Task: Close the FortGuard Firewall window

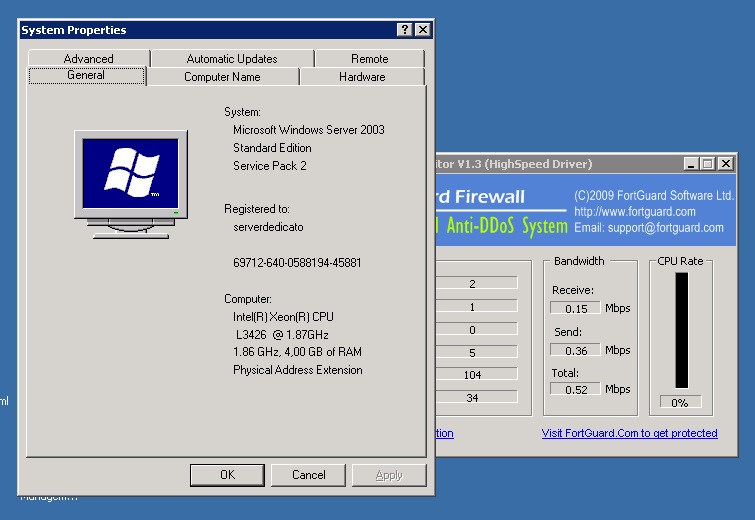Action: pyautogui.click(x=725, y=163)
